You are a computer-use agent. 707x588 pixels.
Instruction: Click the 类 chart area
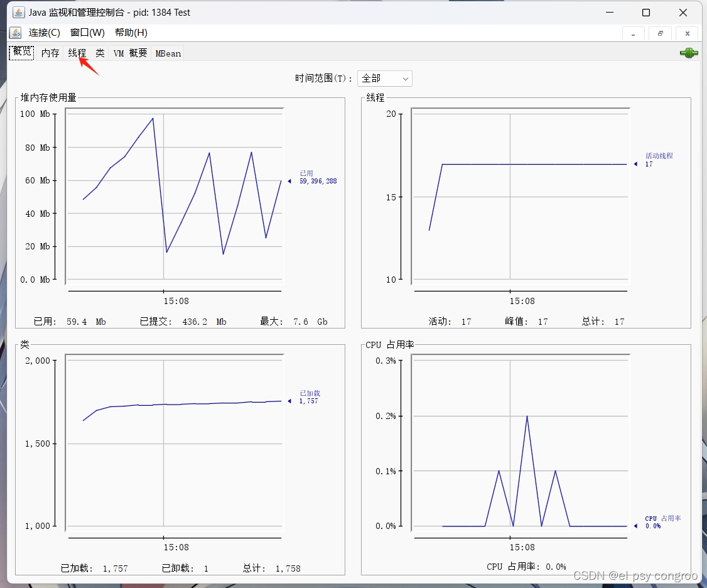pos(175,442)
